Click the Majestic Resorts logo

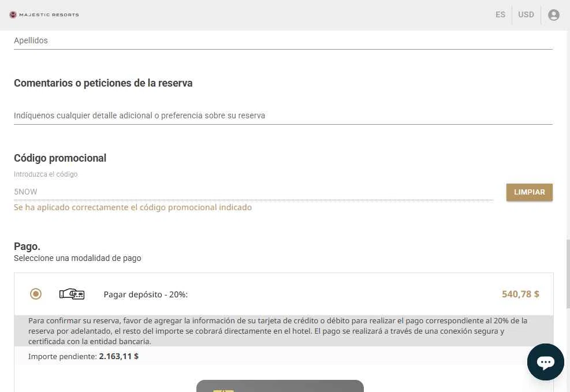44,15
